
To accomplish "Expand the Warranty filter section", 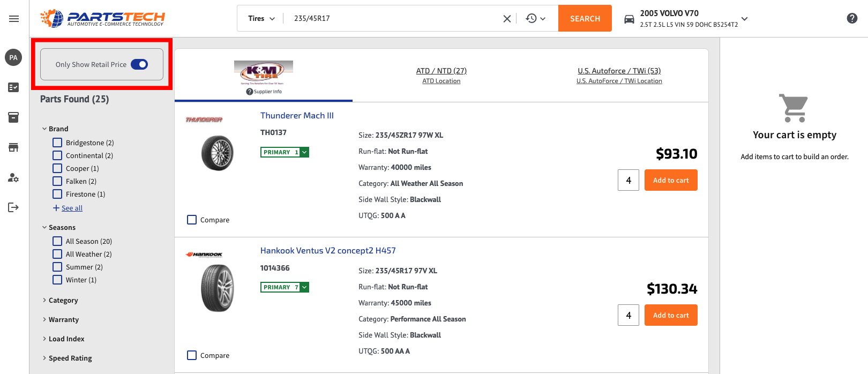I will 61,319.
